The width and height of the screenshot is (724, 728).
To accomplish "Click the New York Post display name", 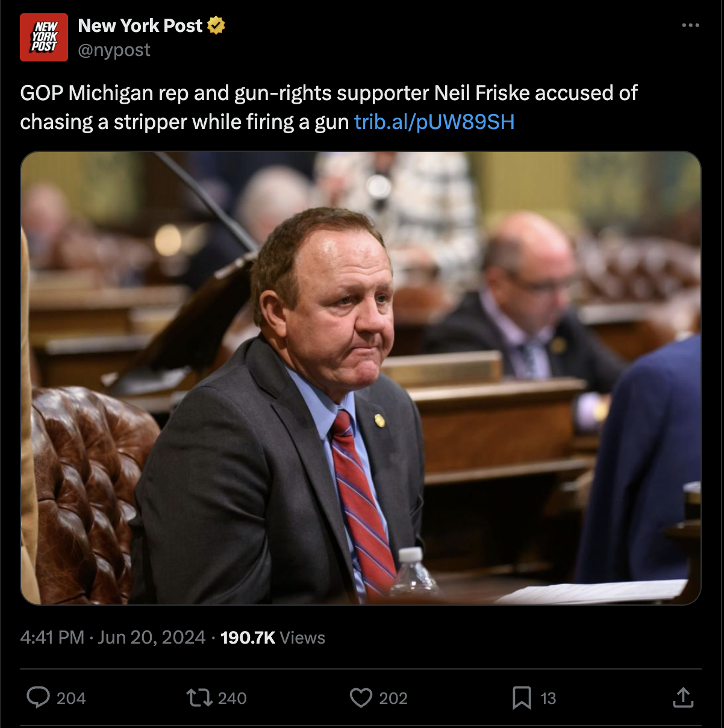I will (140, 26).
